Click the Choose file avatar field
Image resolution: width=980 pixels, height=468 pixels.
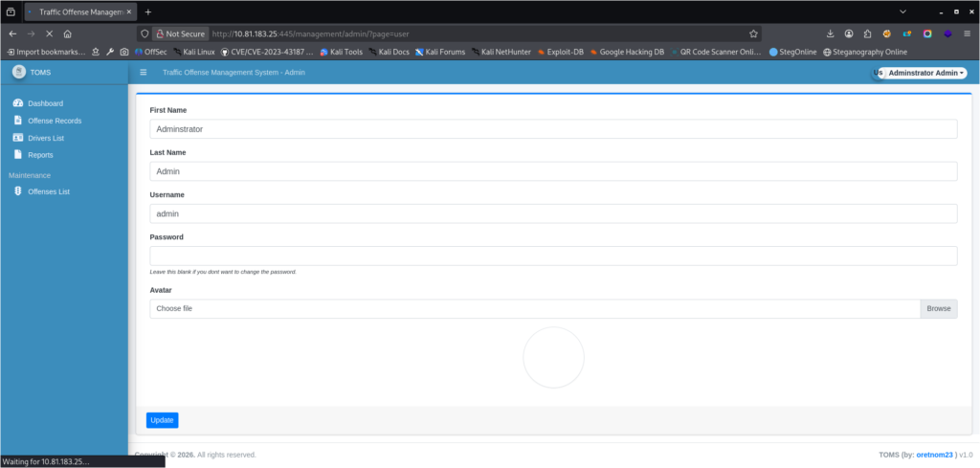coord(535,309)
